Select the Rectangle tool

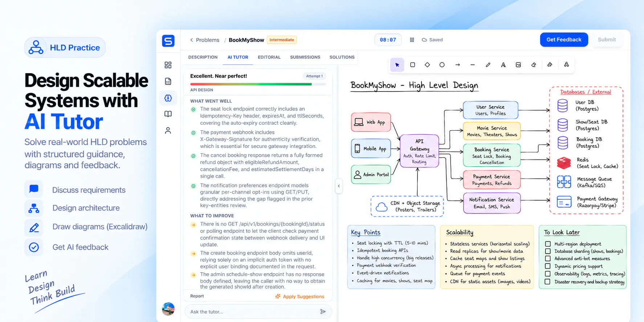click(x=412, y=65)
